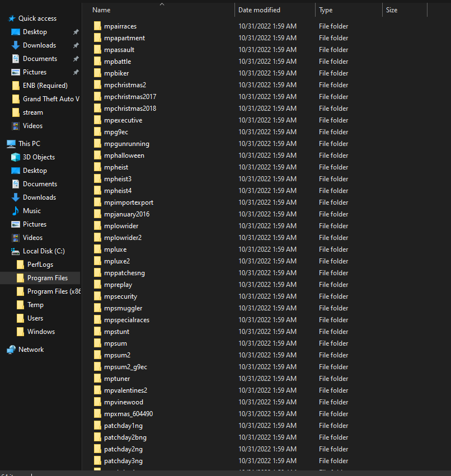Click the folder icon beside patchday3ng
This screenshot has width=451, height=476.
97,461
